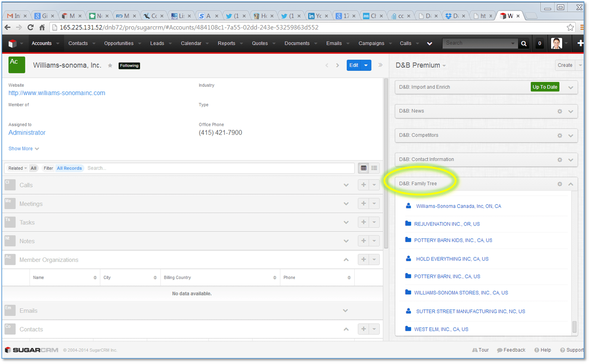Bookmark this page with star icon
The image size is (590, 364).
pyautogui.click(x=570, y=28)
